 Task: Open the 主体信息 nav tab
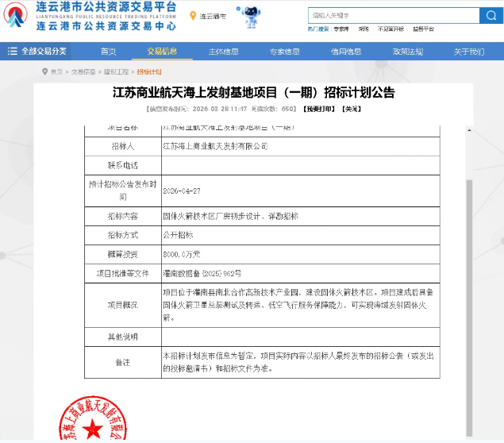pyautogui.click(x=223, y=52)
